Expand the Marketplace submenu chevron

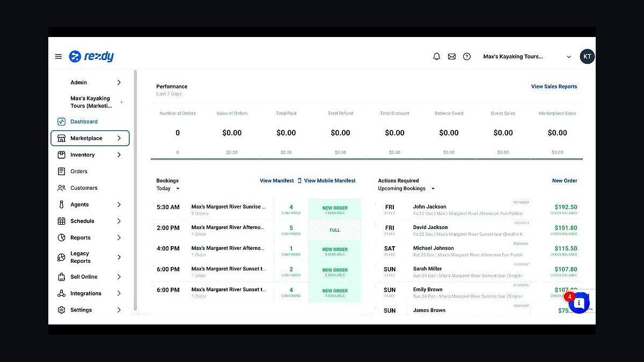point(119,138)
